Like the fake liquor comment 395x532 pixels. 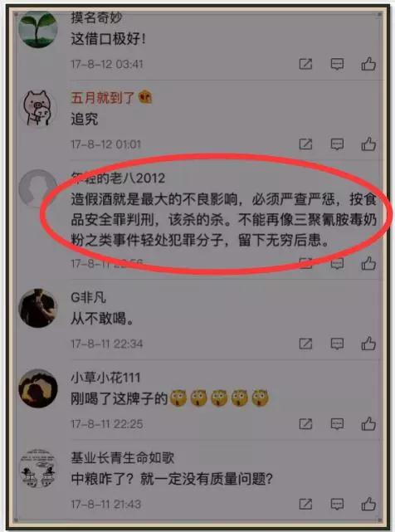pos(368,263)
